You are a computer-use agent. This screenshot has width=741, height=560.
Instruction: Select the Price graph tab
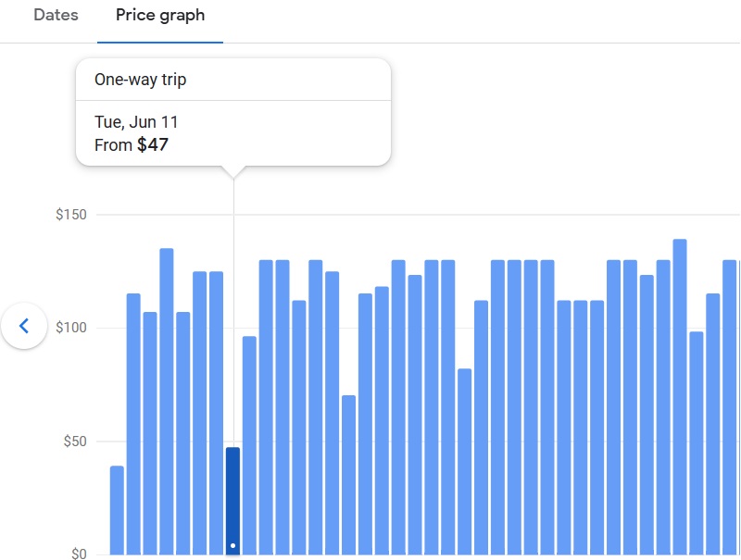coord(158,16)
